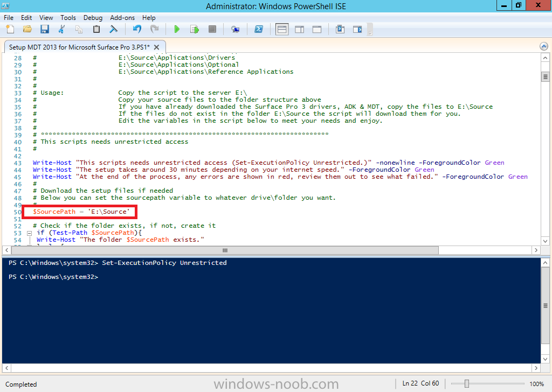Click the 100% zoom level text
This screenshot has height=392, width=552.
click(x=536, y=384)
